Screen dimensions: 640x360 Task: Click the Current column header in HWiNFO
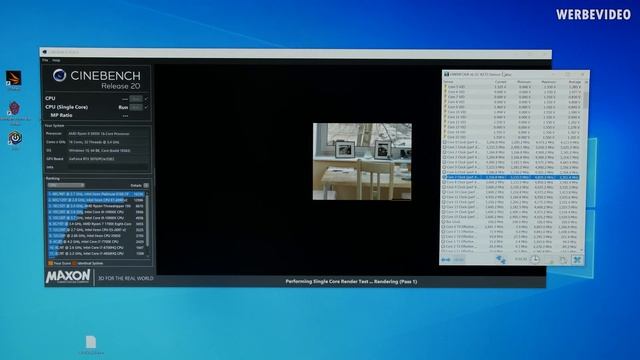point(500,82)
